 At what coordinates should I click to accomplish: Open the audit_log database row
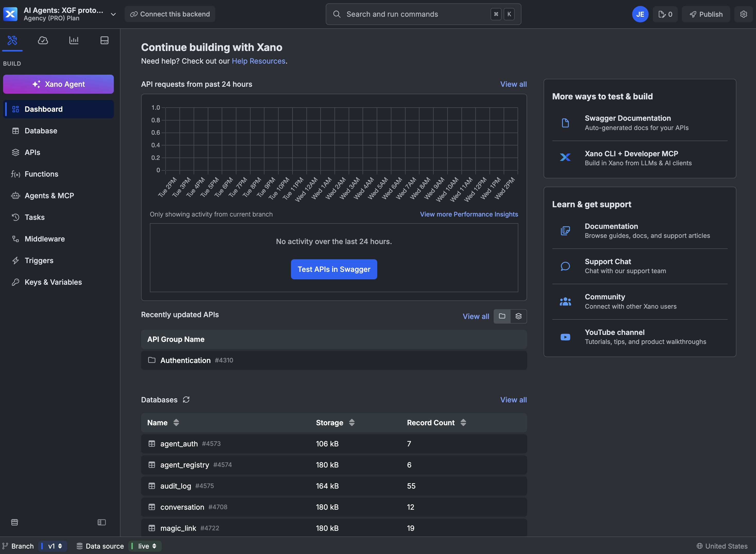pyautogui.click(x=334, y=486)
